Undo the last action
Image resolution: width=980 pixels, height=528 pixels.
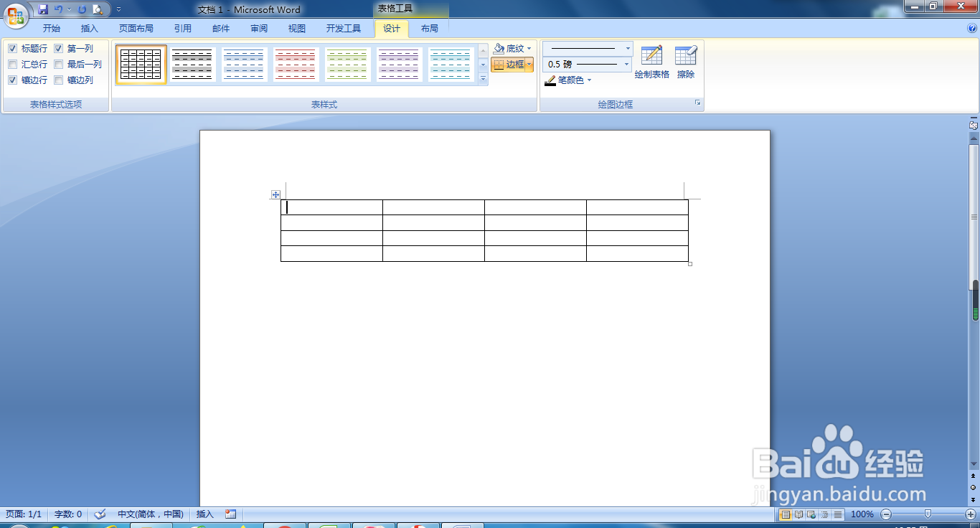click(59, 9)
